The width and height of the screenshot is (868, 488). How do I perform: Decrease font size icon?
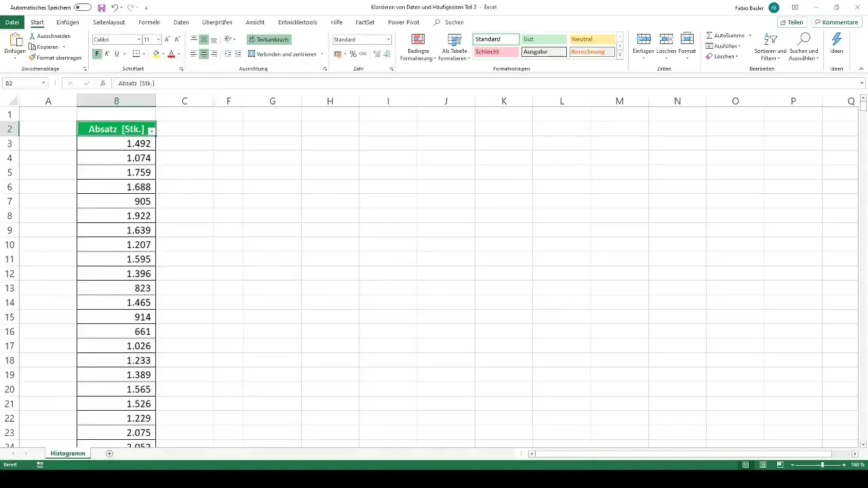[177, 40]
